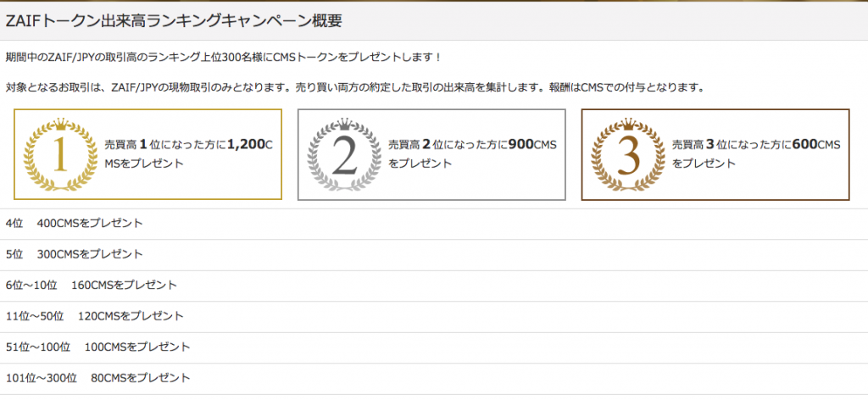Click the 3位 600CMS prize text
Screen dimensions: 868x400
pos(757,154)
